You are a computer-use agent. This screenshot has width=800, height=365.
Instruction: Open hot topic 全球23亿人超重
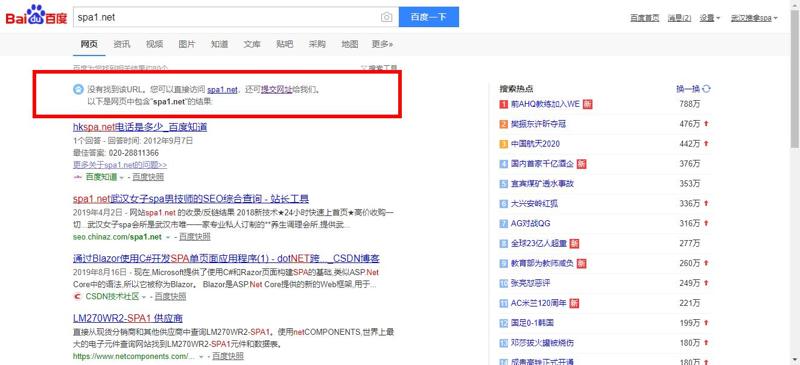[x=539, y=244]
